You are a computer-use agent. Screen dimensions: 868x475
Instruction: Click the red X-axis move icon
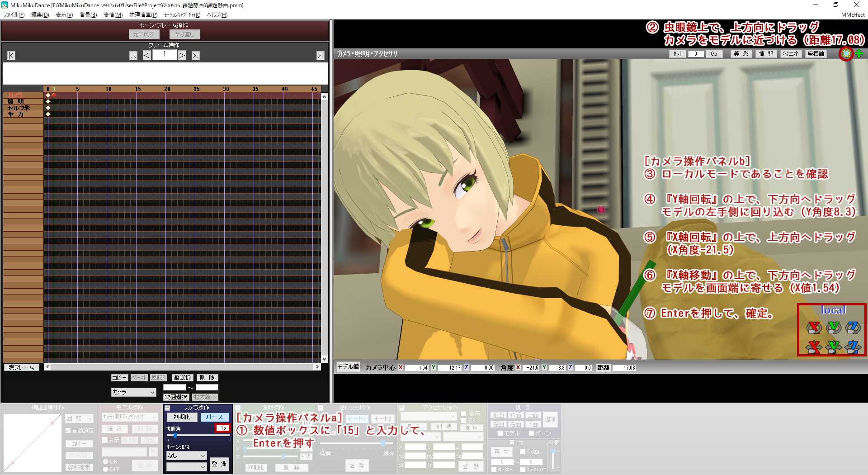pyautogui.click(x=814, y=347)
